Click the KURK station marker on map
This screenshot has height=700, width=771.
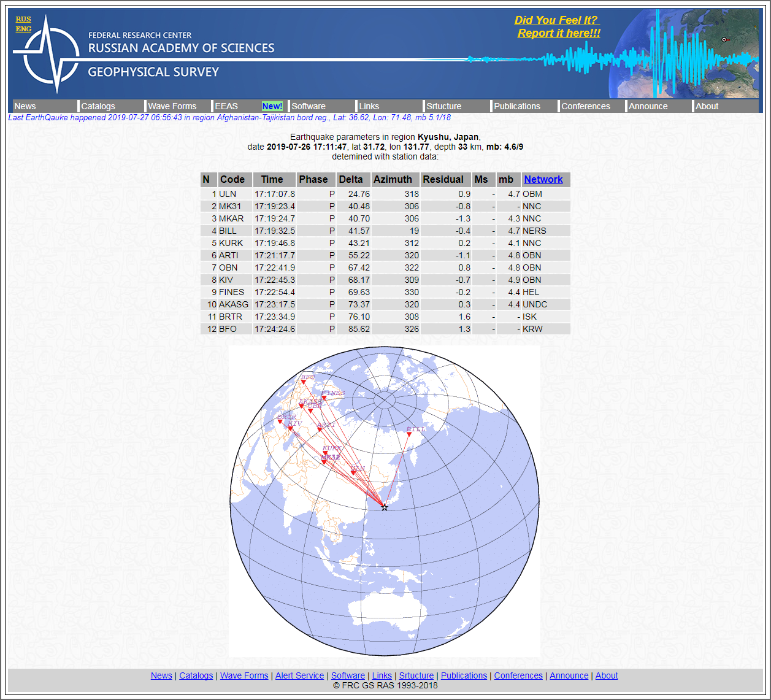(326, 454)
